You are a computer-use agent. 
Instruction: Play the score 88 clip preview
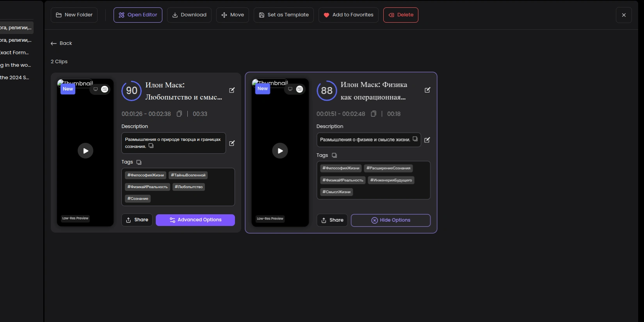click(280, 151)
